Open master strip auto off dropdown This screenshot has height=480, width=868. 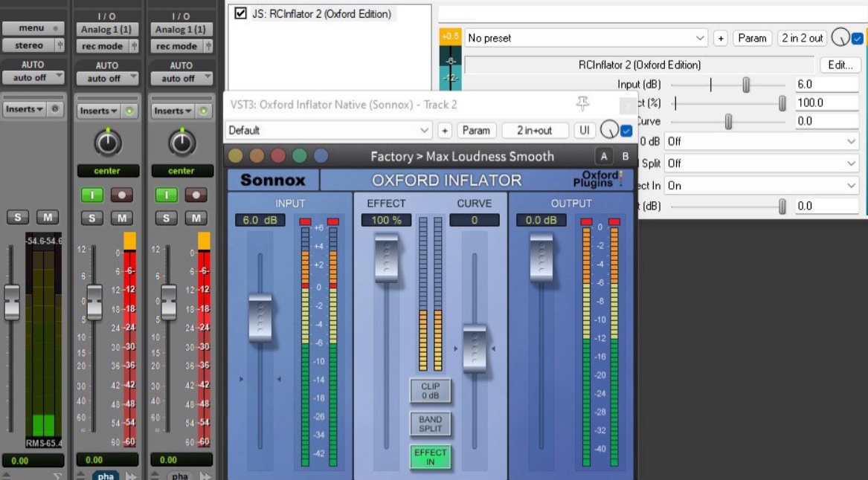pyautogui.click(x=33, y=78)
